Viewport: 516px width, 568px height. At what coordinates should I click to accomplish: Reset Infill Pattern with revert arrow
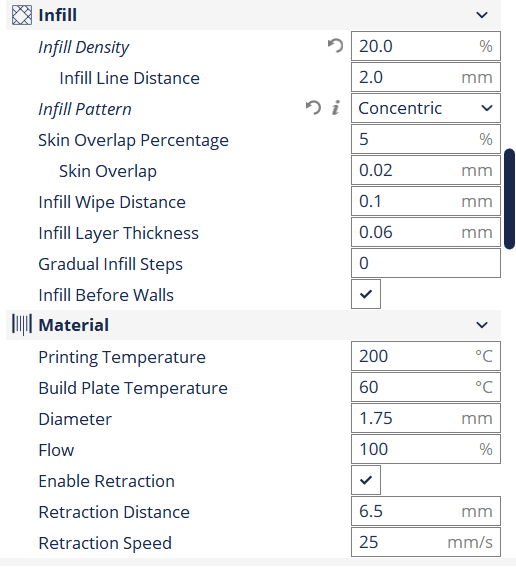[313, 108]
